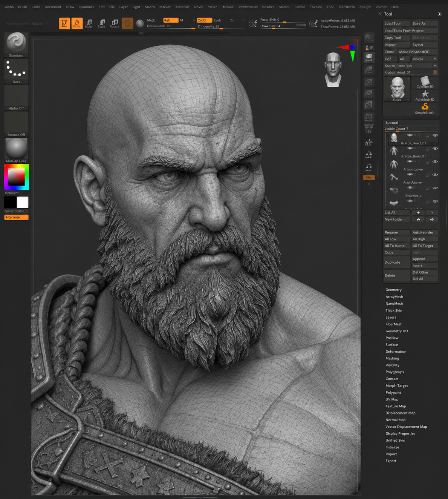
Task: Select the Scale tool in the toolbar
Action: (101, 23)
